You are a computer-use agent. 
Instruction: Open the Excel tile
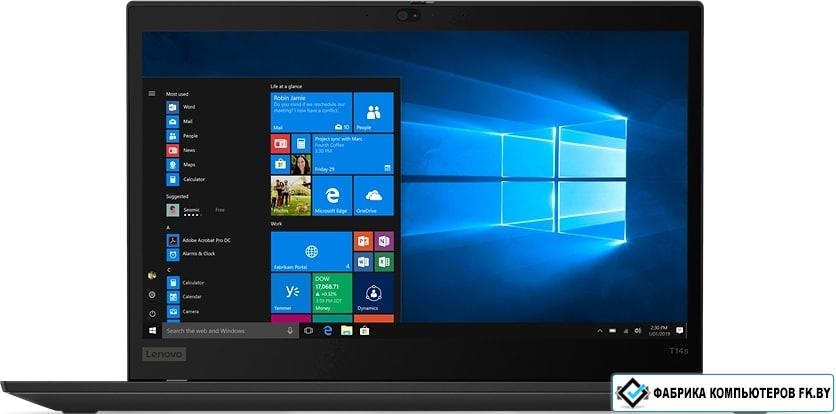coord(384,262)
